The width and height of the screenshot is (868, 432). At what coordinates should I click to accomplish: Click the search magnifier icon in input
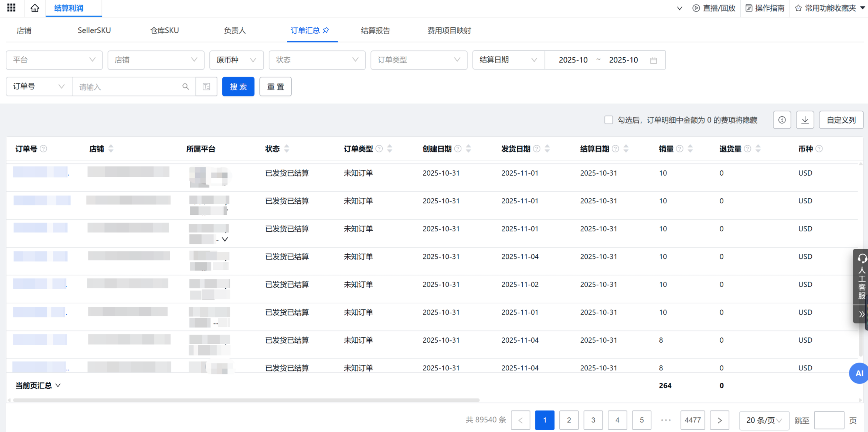(186, 87)
